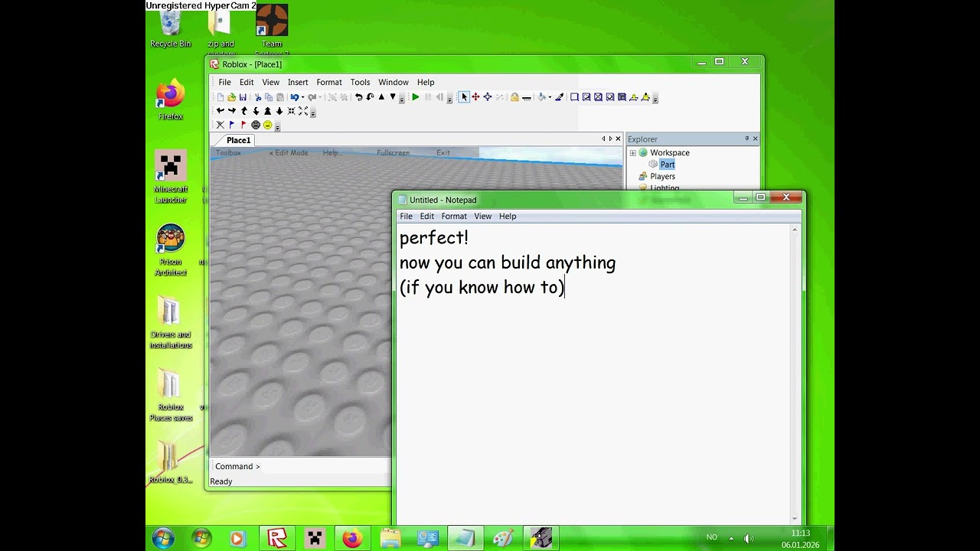The width and height of the screenshot is (980, 551).
Task: Open the Redo history dropdown arrow
Action: [x=320, y=97]
